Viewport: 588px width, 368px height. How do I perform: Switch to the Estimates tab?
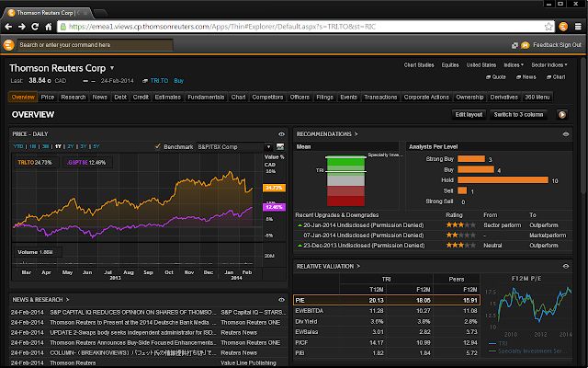[x=167, y=97]
